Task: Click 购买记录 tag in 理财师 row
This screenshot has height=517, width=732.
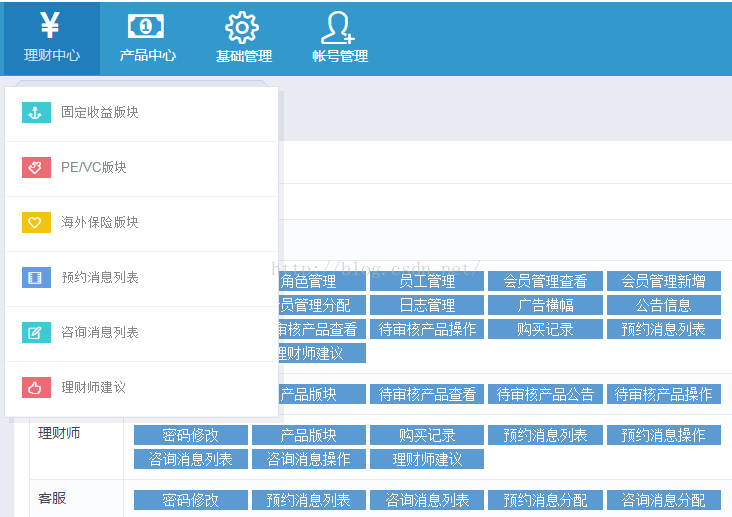Action: coord(427,435)
